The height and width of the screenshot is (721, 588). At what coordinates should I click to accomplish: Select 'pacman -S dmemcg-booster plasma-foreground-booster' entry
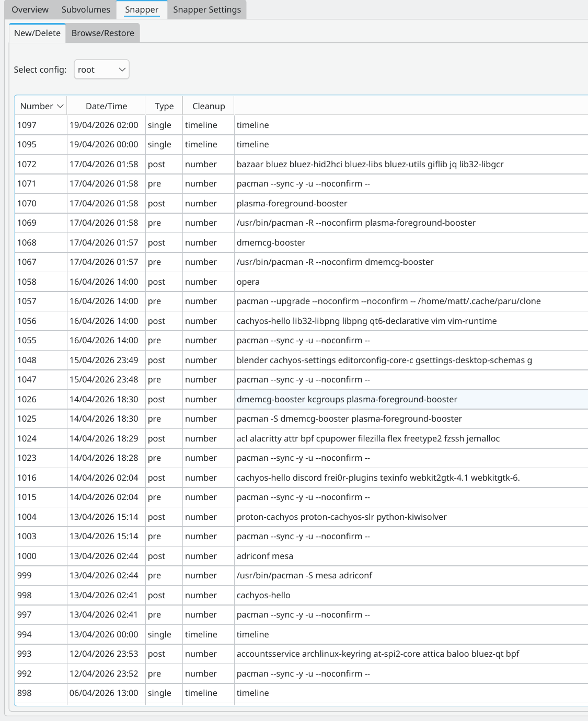[349, 418]
